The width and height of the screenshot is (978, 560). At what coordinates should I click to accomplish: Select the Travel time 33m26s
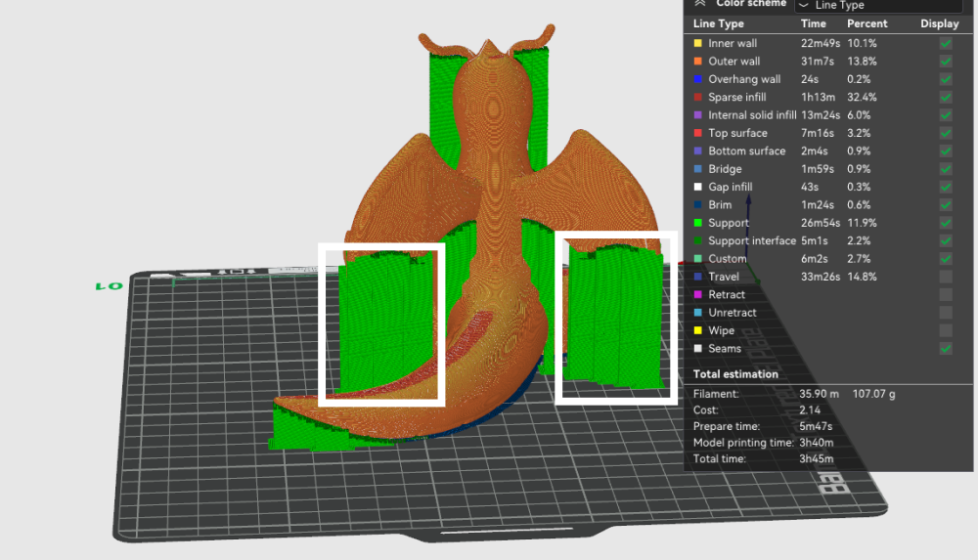[821, 277]
